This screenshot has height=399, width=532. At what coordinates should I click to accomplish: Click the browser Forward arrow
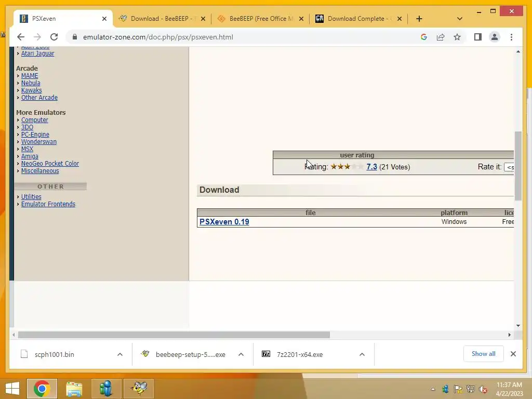pos(37,37)
